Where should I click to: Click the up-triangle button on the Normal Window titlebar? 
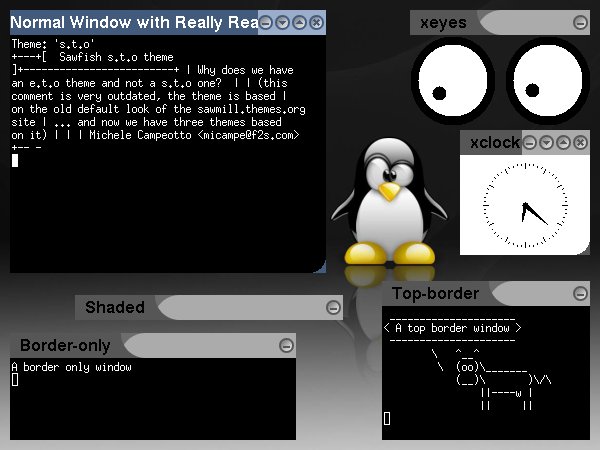coord(299,23)
